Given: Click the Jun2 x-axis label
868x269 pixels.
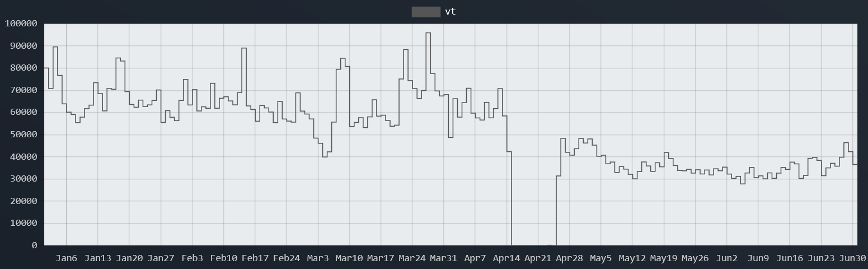Looking at the screenshot, I should click(x=727, y=258).
